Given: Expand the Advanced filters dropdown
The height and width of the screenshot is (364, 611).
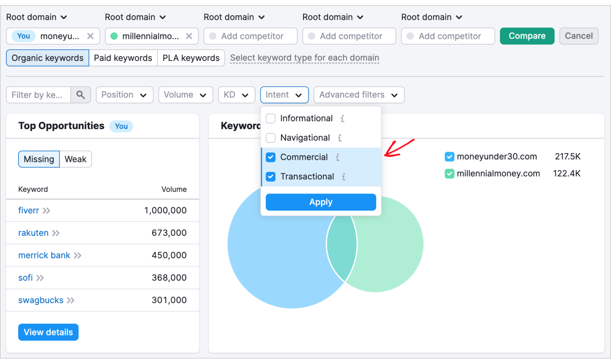Looking at the screenshot, I should (358, 95).
